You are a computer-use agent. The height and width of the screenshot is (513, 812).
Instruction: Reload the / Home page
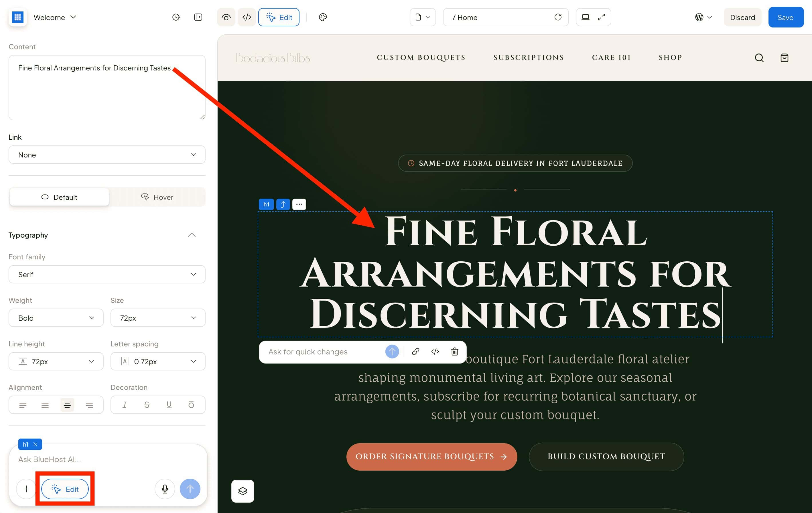(558, 17)
